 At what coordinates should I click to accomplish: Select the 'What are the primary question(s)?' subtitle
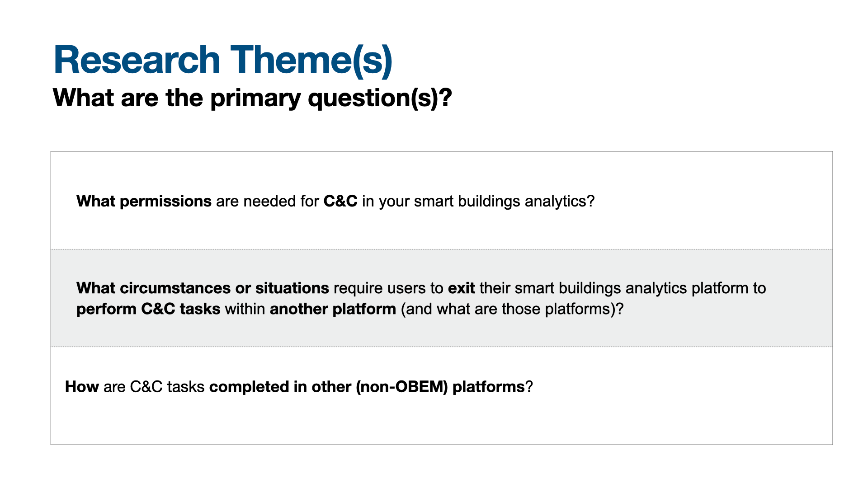[252, 98]
